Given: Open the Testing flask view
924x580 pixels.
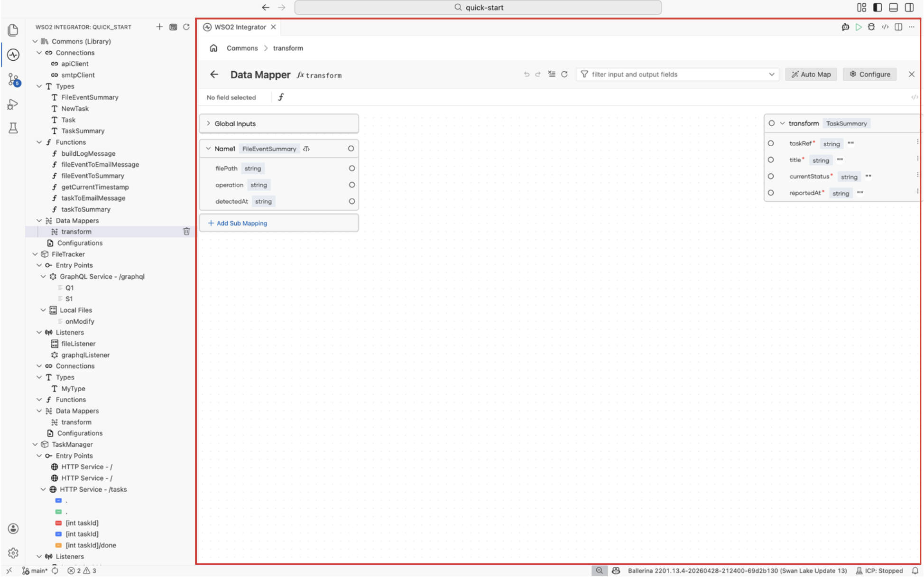Looking at the screenshot, I should (x=13, y=128).
